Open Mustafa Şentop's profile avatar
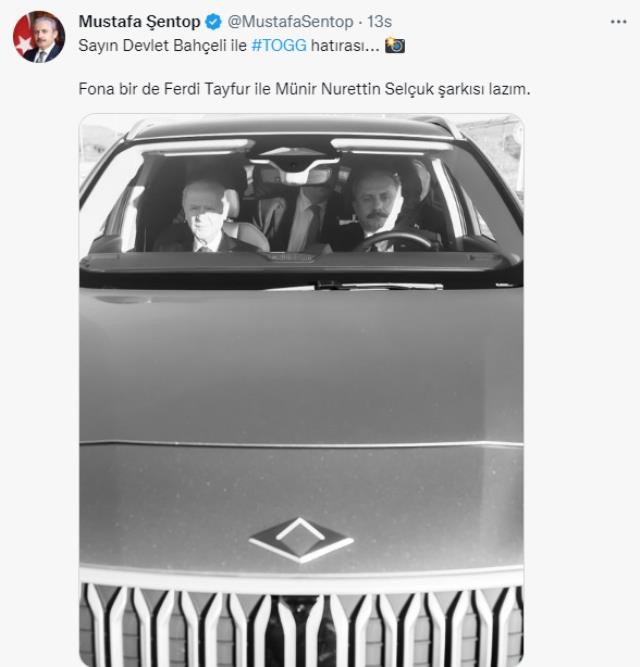 tap(39, 38)
